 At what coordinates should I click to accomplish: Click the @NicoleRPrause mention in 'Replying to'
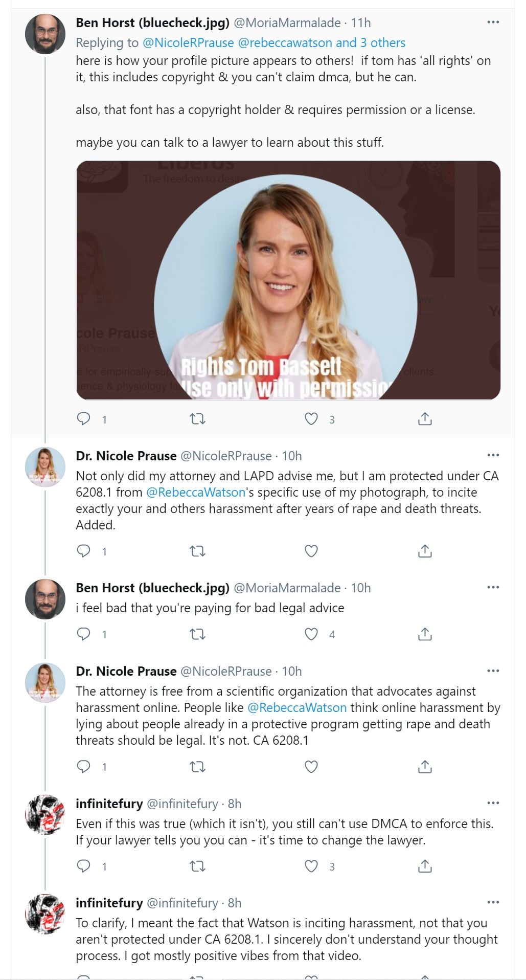click(x=188, y=42)
